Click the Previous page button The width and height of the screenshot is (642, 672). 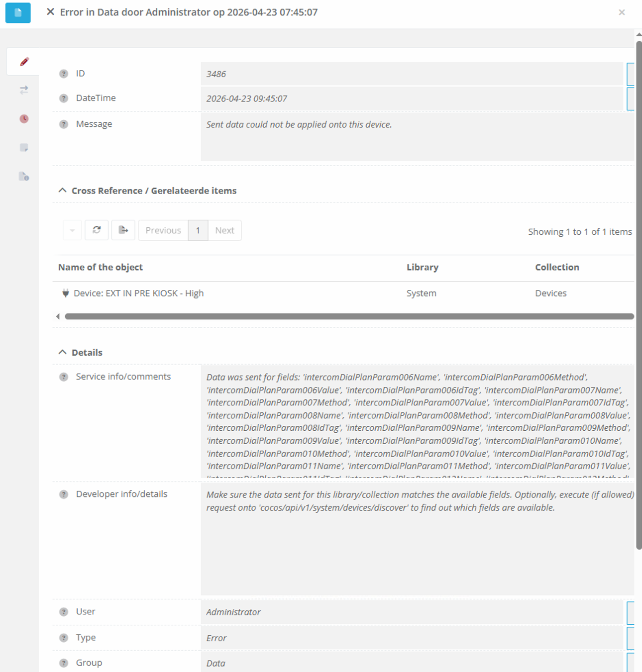coord(163,230)
